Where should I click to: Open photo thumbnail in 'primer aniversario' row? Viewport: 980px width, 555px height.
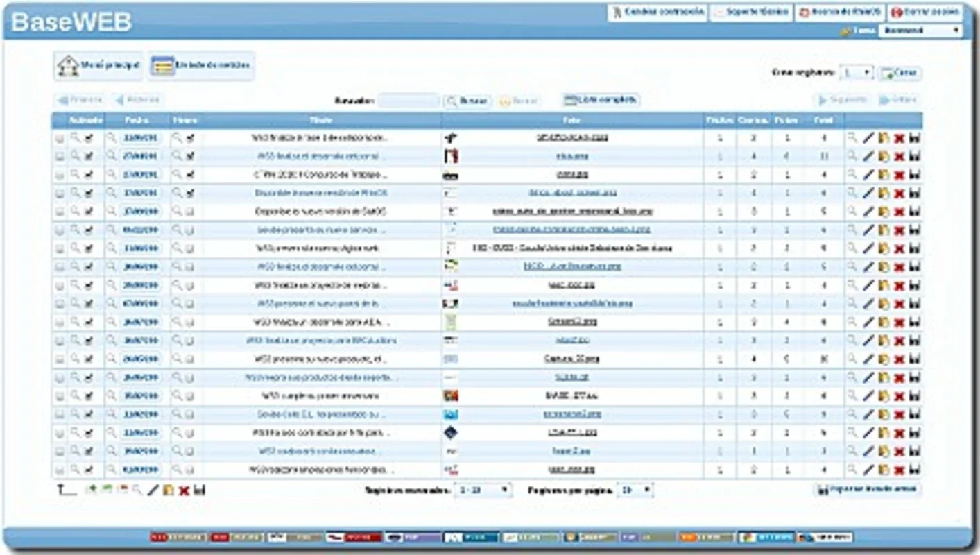coord(451,396)
